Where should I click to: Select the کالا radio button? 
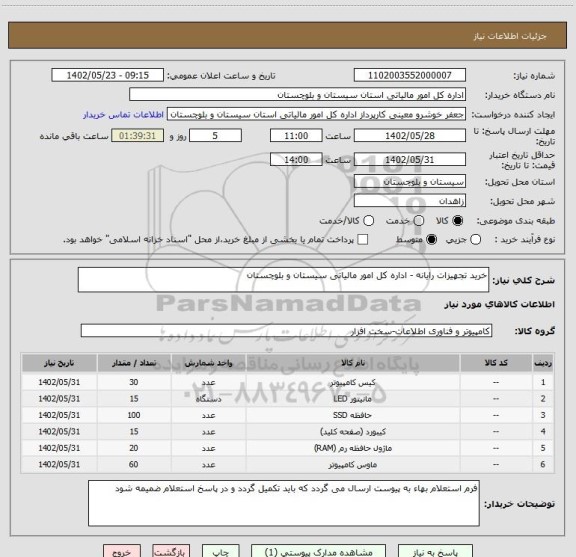coord(458,221)
